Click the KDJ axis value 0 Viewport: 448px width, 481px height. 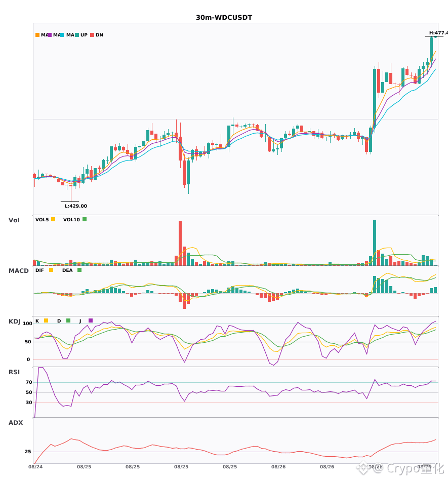[28, 359]
